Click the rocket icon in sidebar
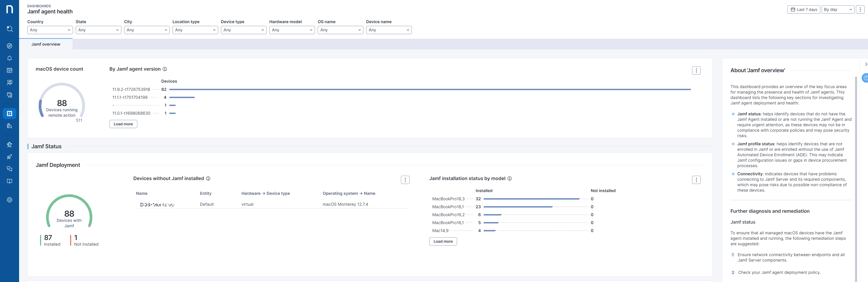Image resolution: width=868 pixels, height=282 pixels. (10, 157)
